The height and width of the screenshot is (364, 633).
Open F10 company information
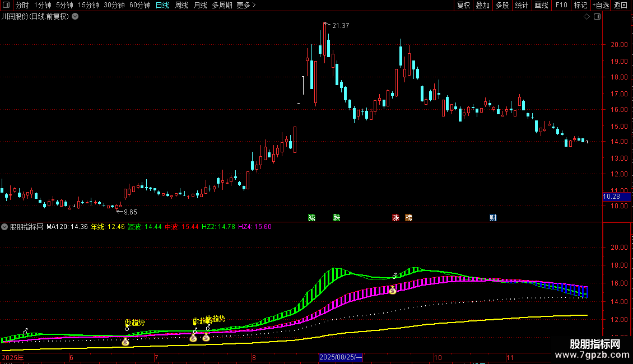tap(561, 5)
